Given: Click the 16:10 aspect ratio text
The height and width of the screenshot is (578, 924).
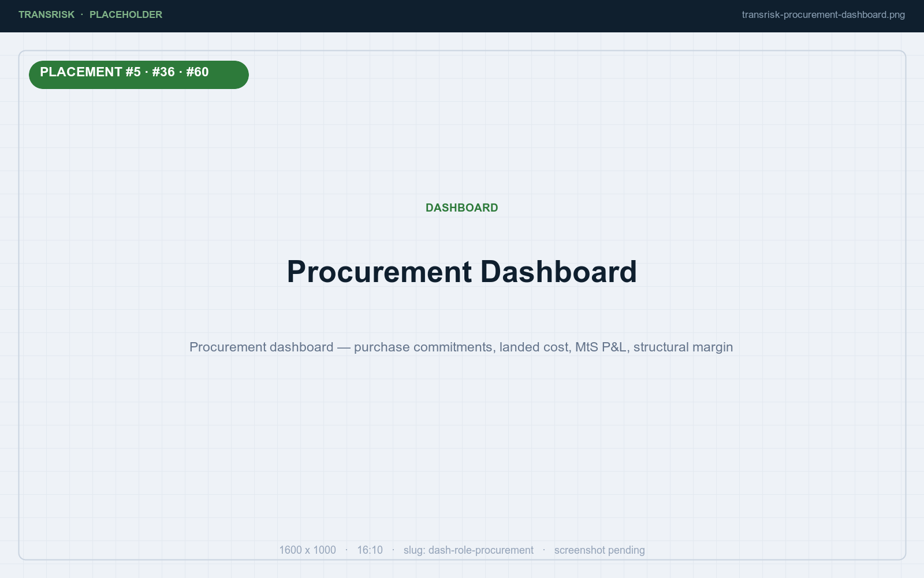Looking at the screenshot, I should point(370,550).
